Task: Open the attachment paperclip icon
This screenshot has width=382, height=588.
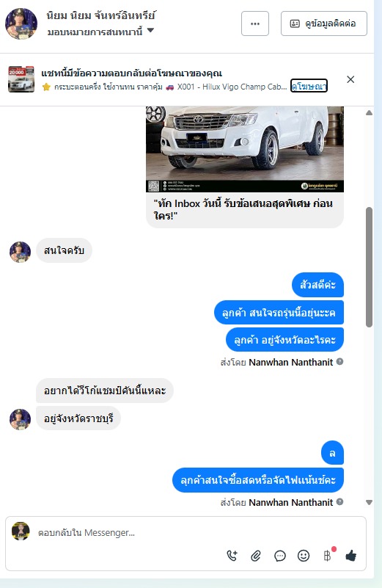Action: pos(256,556)
